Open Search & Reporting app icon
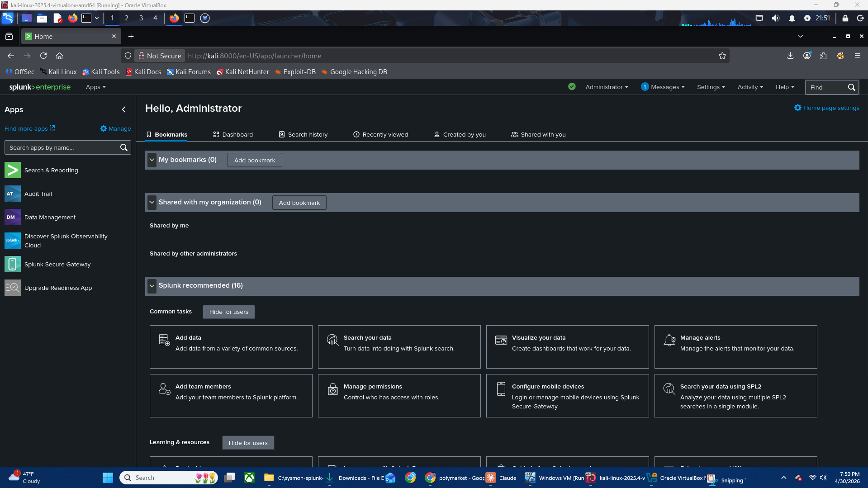Image resolution: width=868 pixels, height=488 pixels. click(x=13, y=170)
